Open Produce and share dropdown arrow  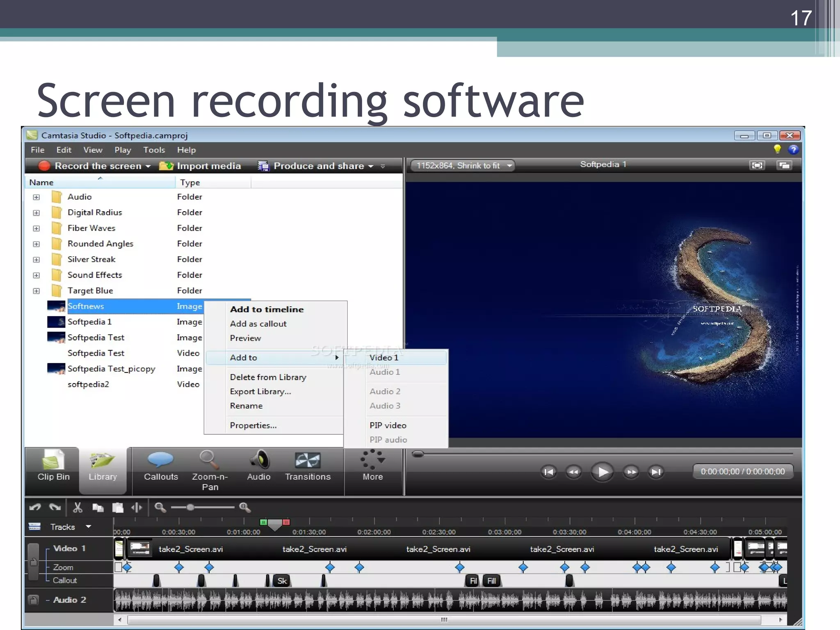coord(371,166)
